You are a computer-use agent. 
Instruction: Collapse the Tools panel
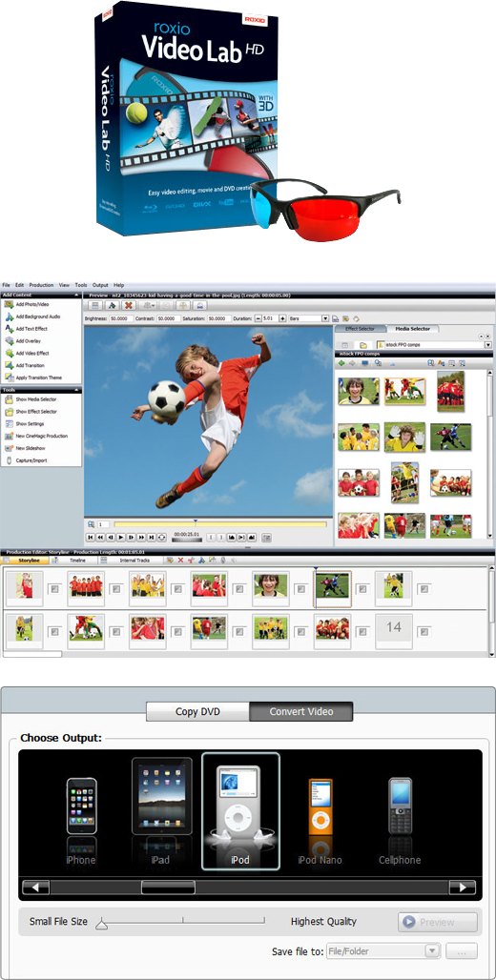[x=75, y=390]
